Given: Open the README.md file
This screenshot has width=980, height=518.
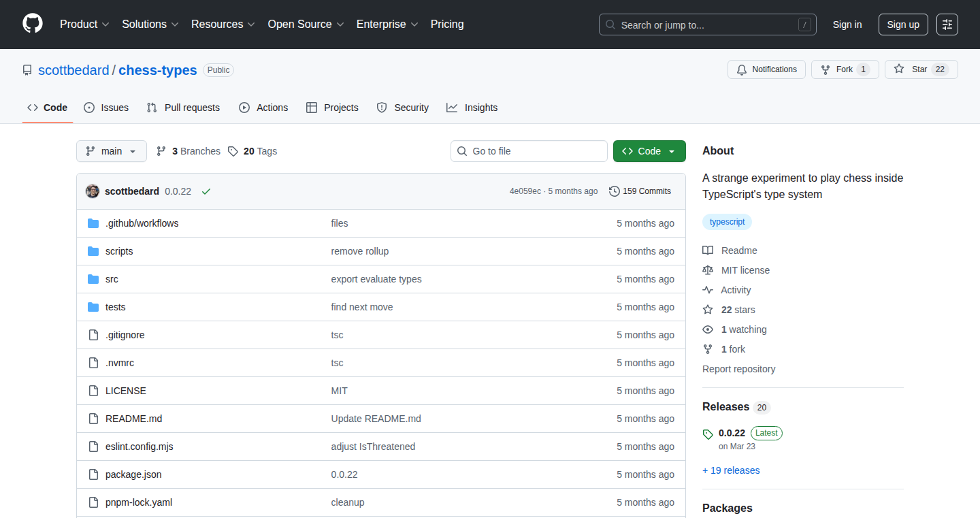Looking at the screenshot, I should pyautogui.click(x=134, y=419).
